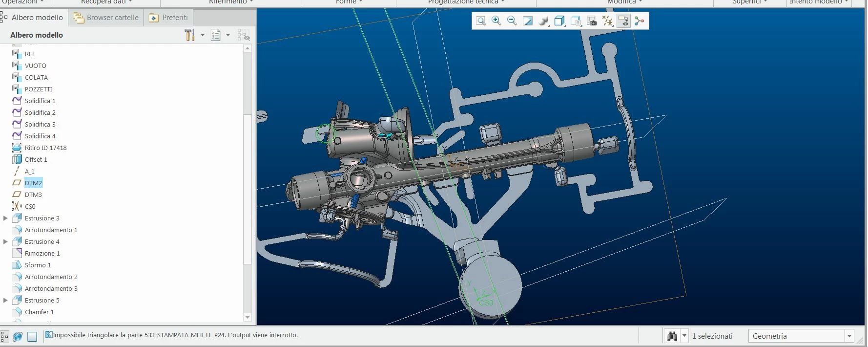Toggle the Spin Center icon

point(640,21)
